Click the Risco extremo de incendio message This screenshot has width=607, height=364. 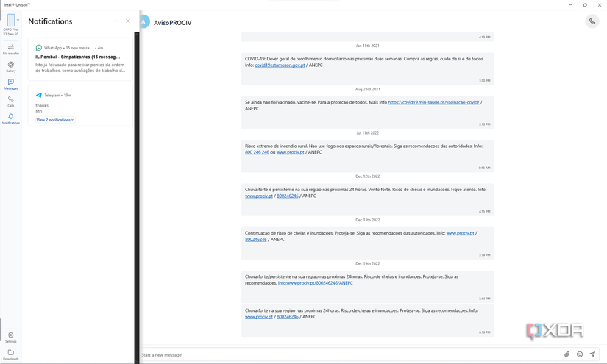click(x=367, y=156)
